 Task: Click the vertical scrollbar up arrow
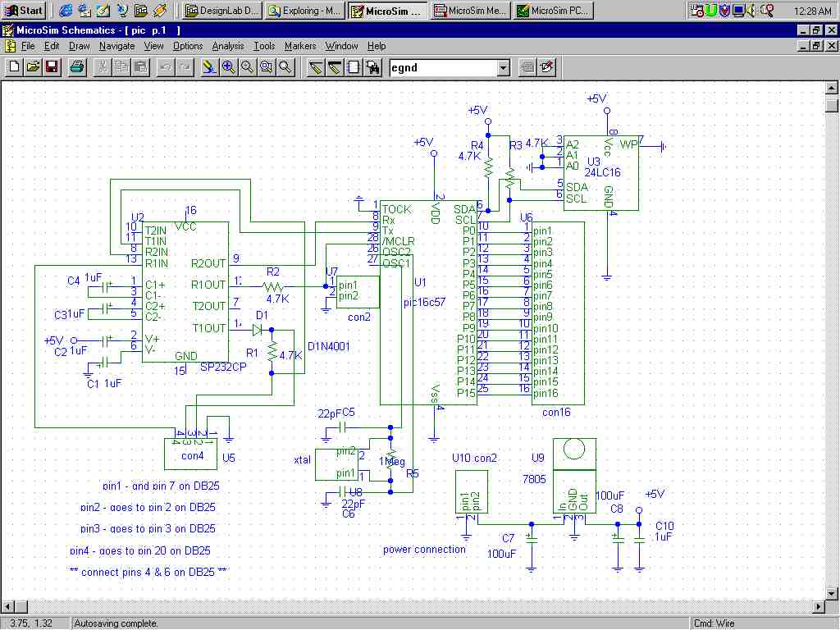point(832,87)
